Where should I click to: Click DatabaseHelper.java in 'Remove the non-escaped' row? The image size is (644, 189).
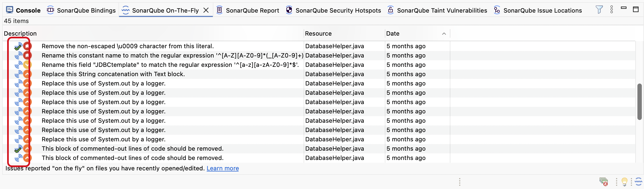pyautogui.click(x=335, y=46)
